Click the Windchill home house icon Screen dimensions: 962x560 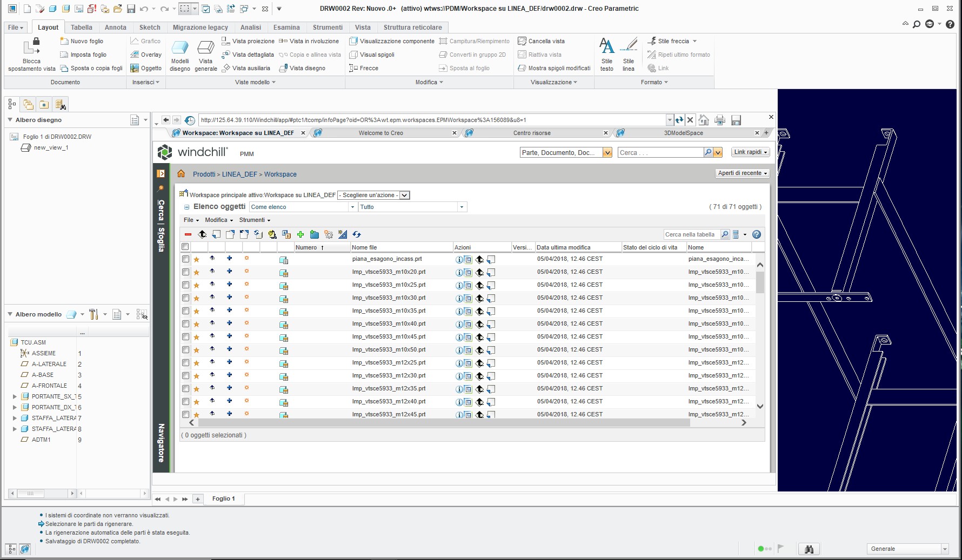(x=181, y=174)
